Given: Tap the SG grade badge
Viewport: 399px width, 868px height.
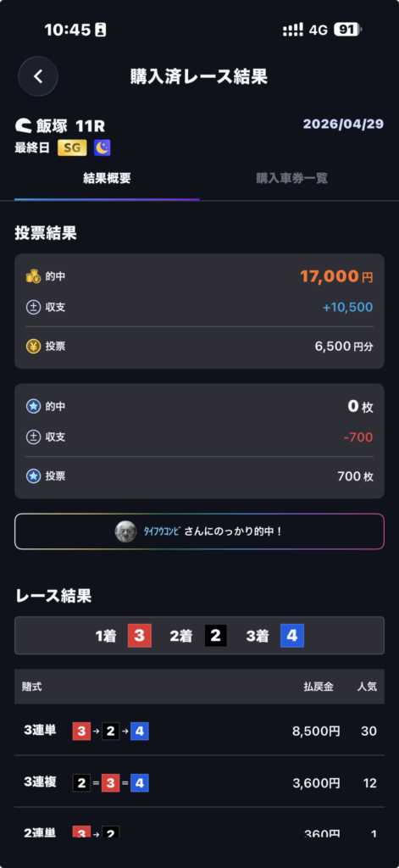Looking at the screenshot, I should pyautogui.click(x=72, y=147).
